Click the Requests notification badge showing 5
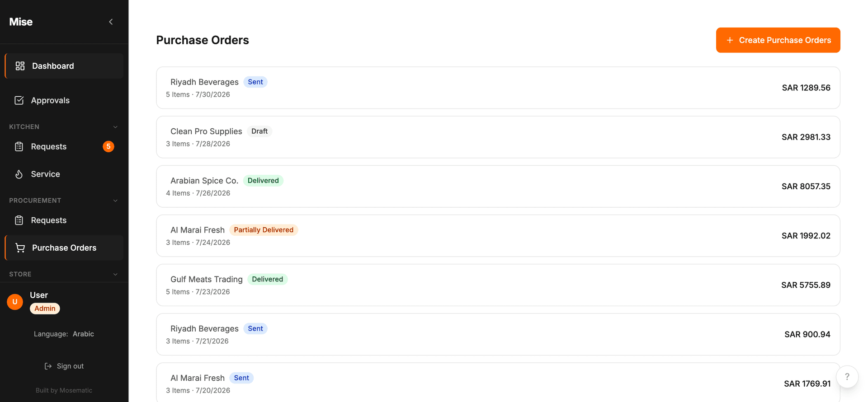The height and width of the screenshot is (402, 868). coord(108,146)
